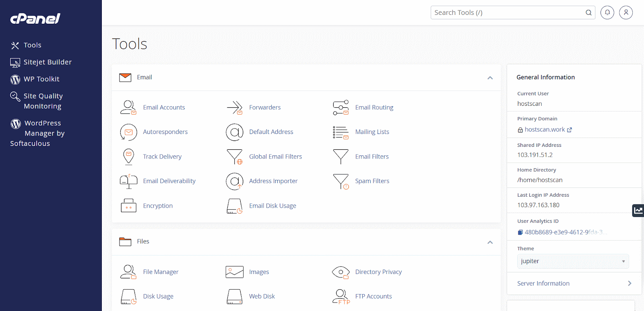Click the Global Email Filters link

point(275,157)
